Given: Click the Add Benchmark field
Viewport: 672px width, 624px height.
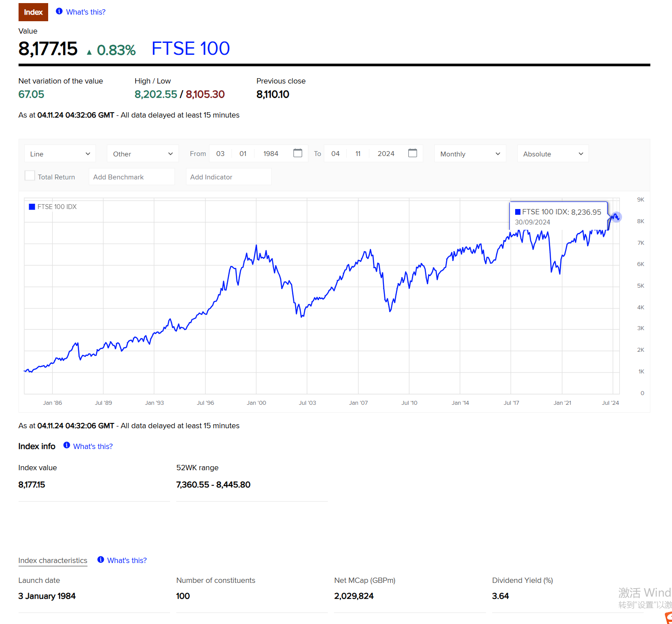Looking at the screenshot, I should pyautogui.click(x=132, y=177).
